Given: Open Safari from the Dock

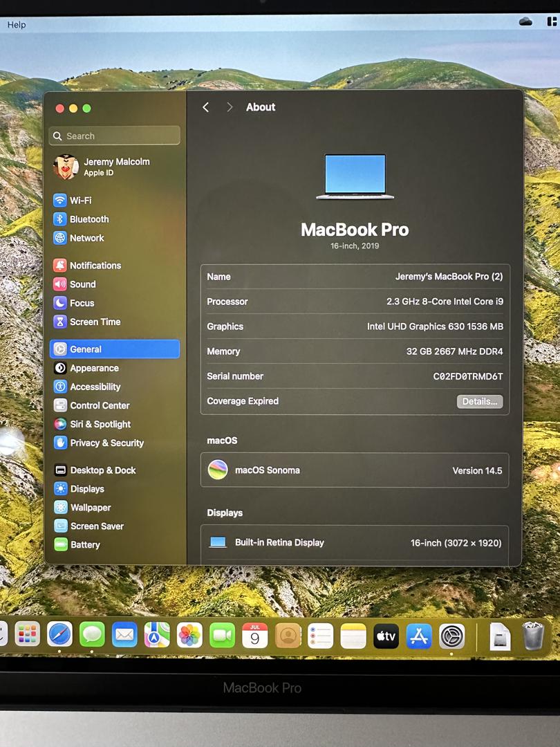Looking at the screenshot, I should tap(59, 634).
